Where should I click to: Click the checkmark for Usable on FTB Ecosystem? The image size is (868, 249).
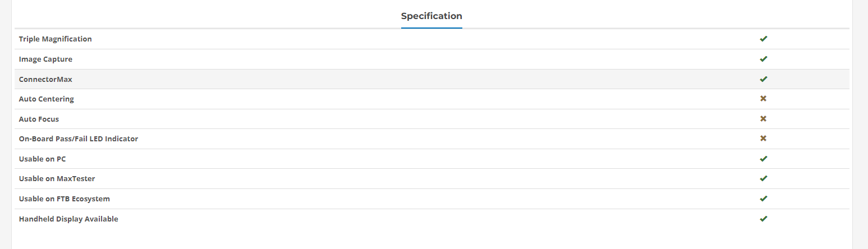point(763,199)
